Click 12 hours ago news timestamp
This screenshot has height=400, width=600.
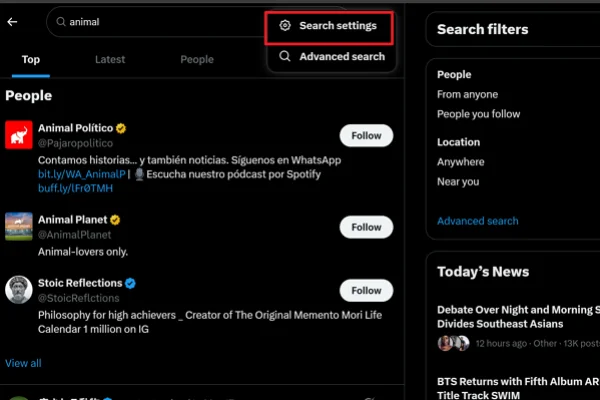pyautogui.click(x=501, y=343)
